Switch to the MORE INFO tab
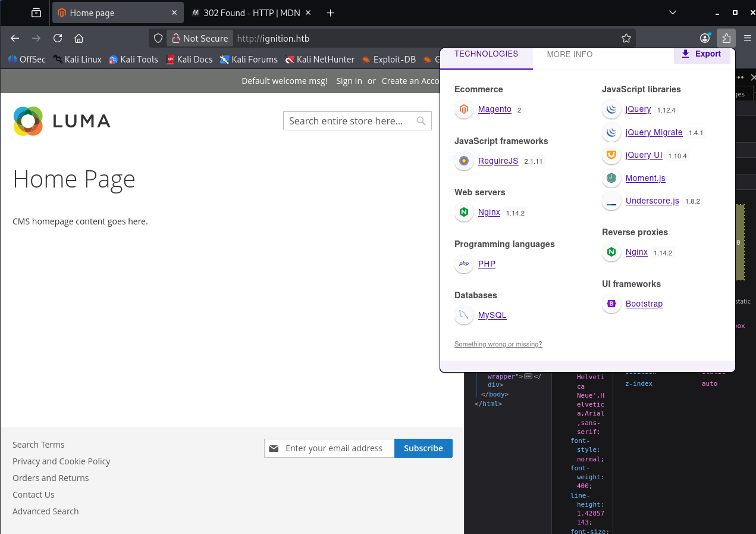 tap(569, 54)
